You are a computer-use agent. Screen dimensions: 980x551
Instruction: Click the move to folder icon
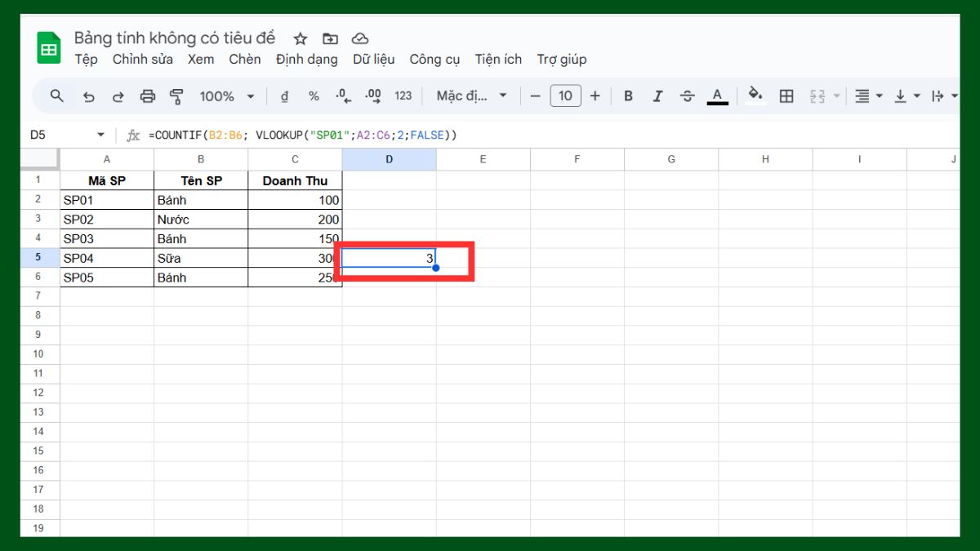coord(330,38)
